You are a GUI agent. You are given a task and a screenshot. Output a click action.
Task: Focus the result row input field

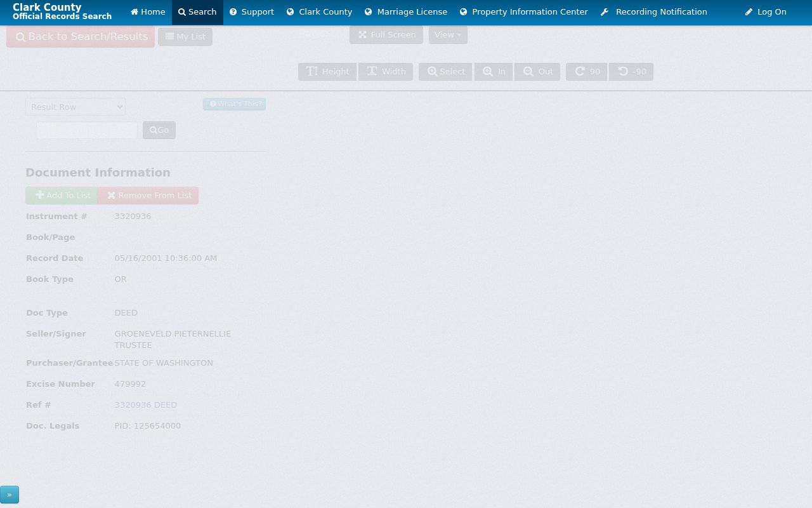point(87,130)
